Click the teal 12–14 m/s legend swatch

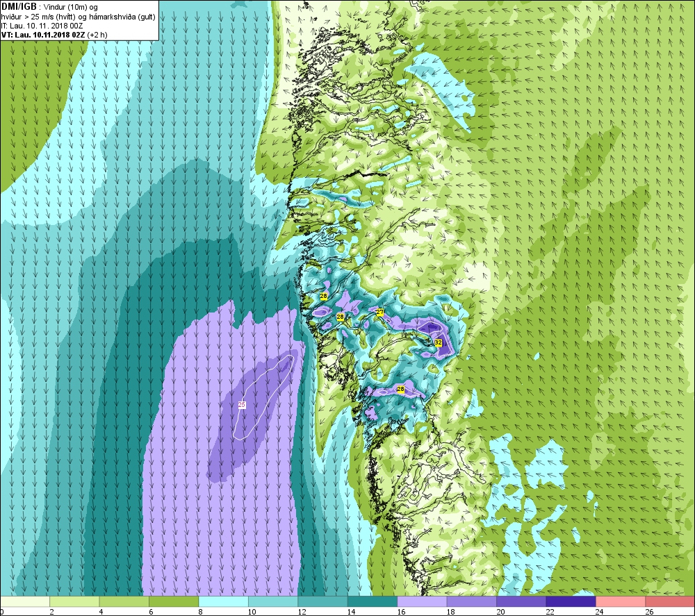[x=322, y=601]
